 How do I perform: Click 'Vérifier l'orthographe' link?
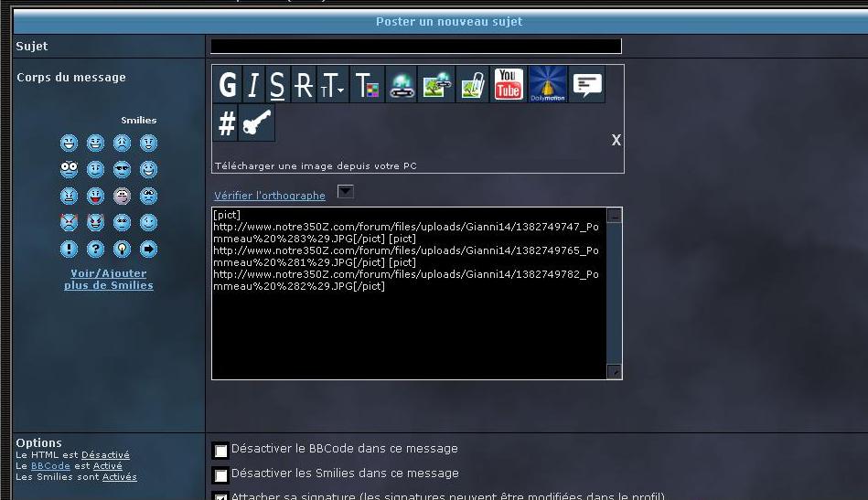click(x=269, y=196)
